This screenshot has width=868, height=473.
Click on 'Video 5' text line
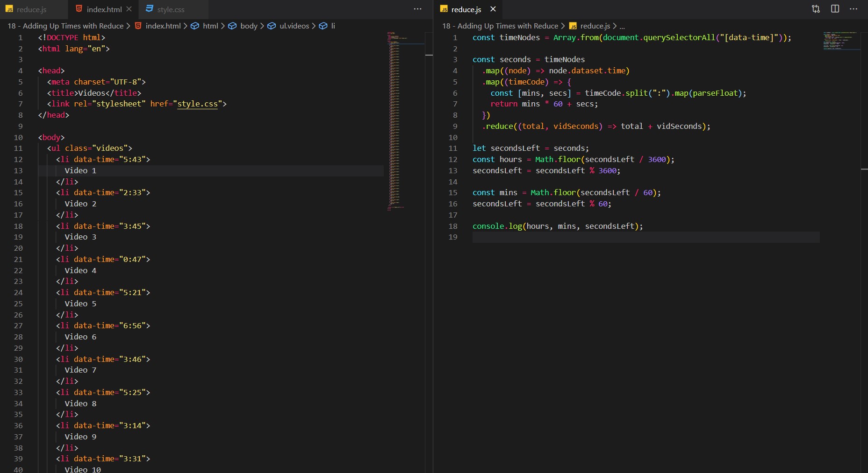click(x=80, y=304)
